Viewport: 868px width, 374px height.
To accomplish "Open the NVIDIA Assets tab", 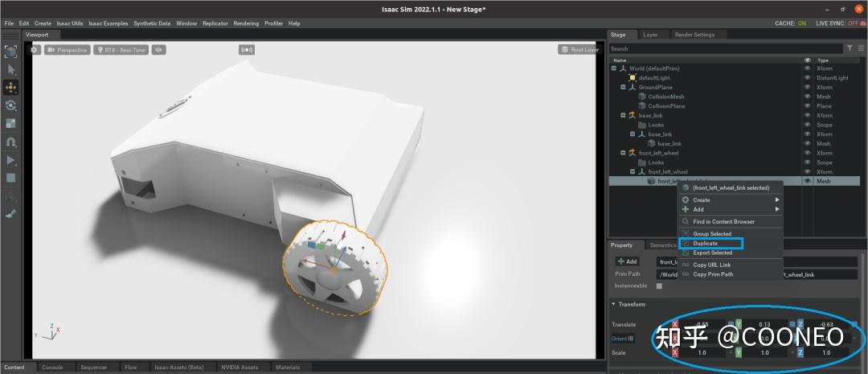I will 240,368.
